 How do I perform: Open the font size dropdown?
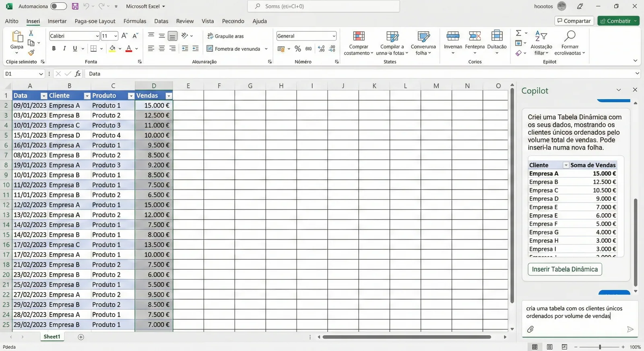[116, 36]
